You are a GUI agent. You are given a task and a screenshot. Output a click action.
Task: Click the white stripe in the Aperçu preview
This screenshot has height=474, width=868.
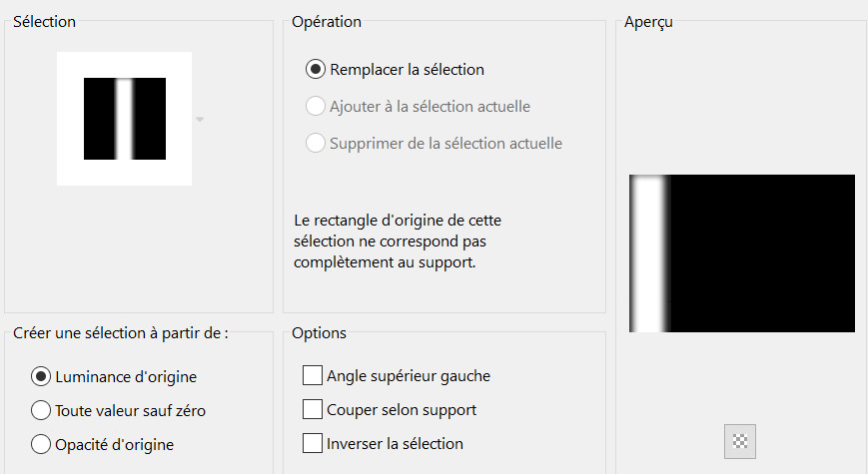click(x=649, y=253)
